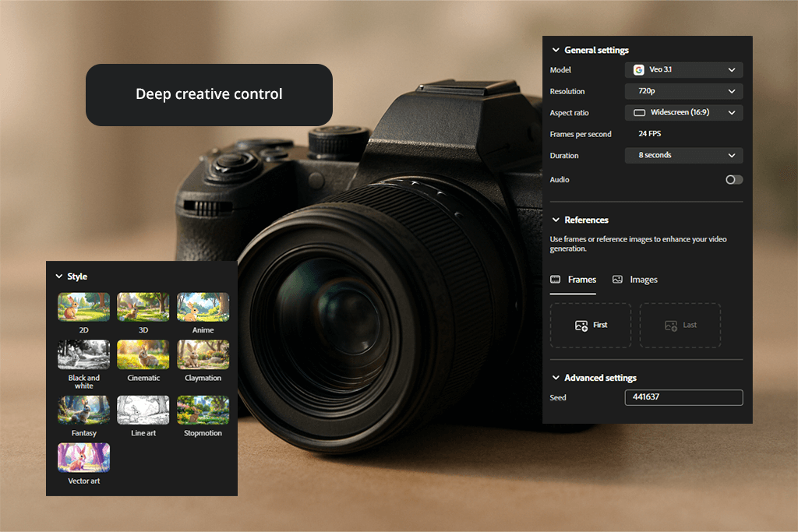Open the Duration dropdown showing 8 seconds
This screenshot has width=798, height=532.
point(683,155)
